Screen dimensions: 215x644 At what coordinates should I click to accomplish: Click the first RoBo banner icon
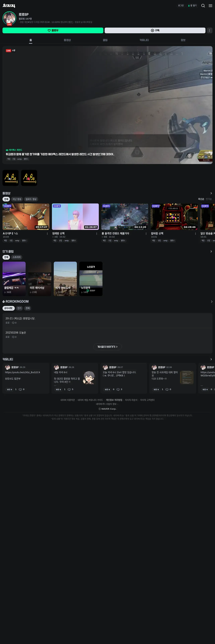pyautogui.click(x=11, y=178)
